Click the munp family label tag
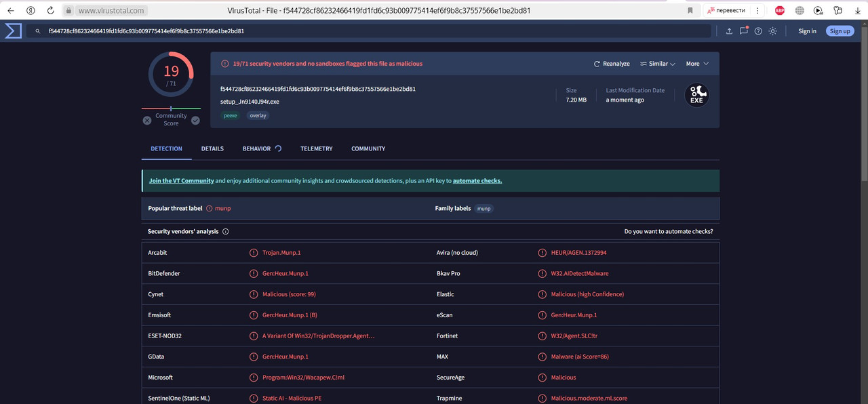This screenshot has width=868, height=404. (484, 209)
